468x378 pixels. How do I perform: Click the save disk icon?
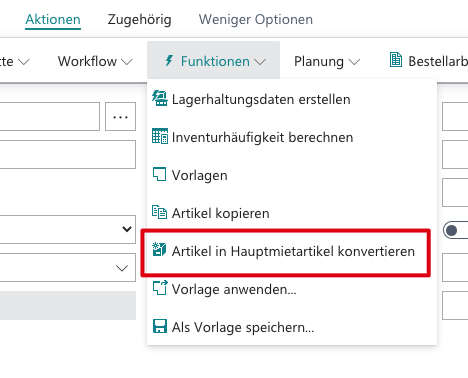160,326
